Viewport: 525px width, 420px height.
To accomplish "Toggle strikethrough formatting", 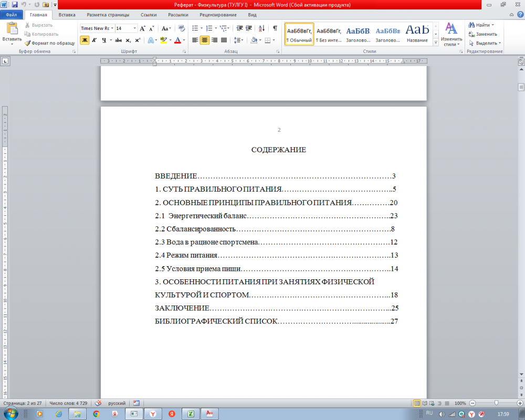I will (118, 40).
